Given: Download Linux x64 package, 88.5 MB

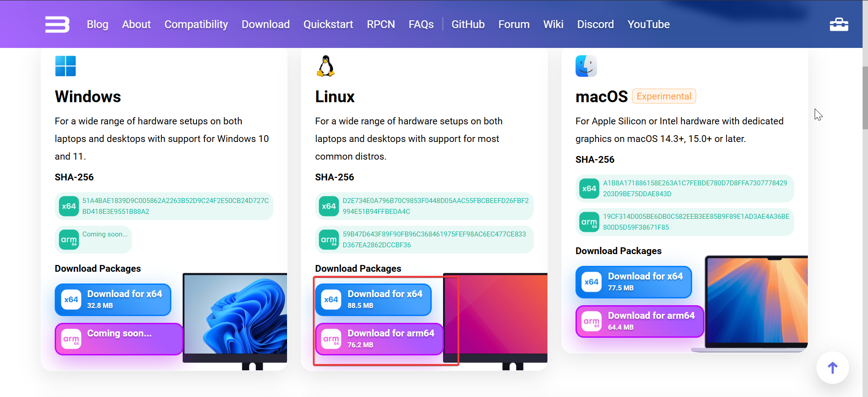Looking at the screenshot, I should (373, 300).
